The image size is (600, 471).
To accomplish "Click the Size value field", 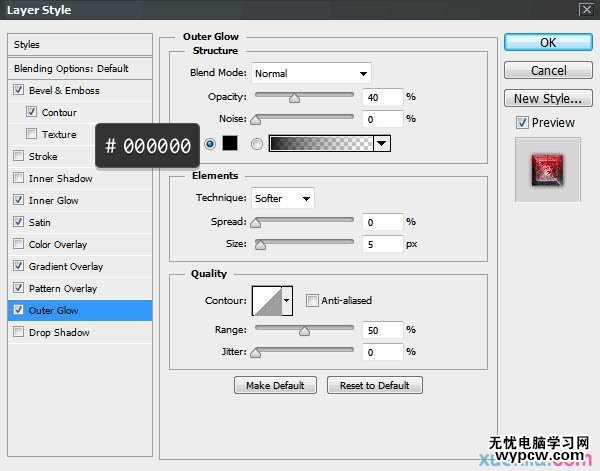I will coord(382,244).
